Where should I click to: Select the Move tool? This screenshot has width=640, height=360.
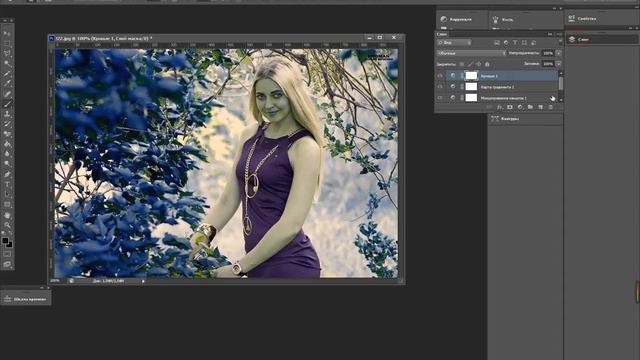click(x=7, y=33)
